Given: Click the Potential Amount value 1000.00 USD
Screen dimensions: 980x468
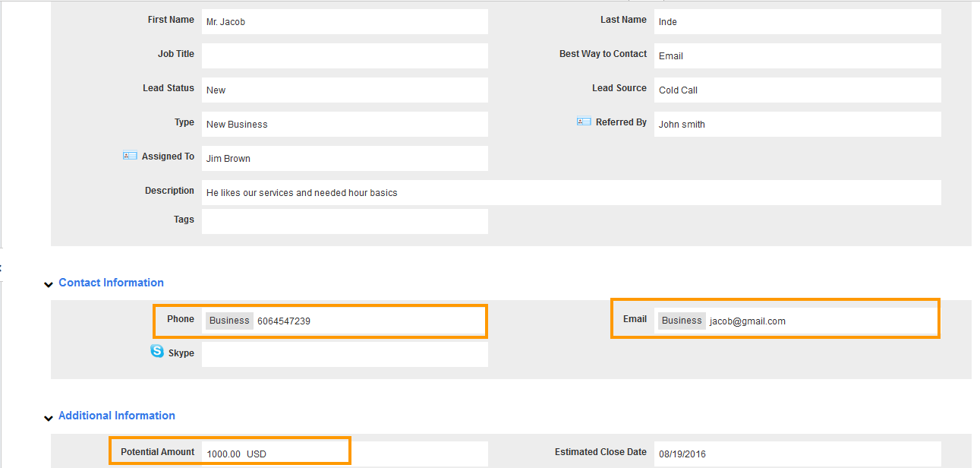Looking at the screenshot, I should pos(237,454).
